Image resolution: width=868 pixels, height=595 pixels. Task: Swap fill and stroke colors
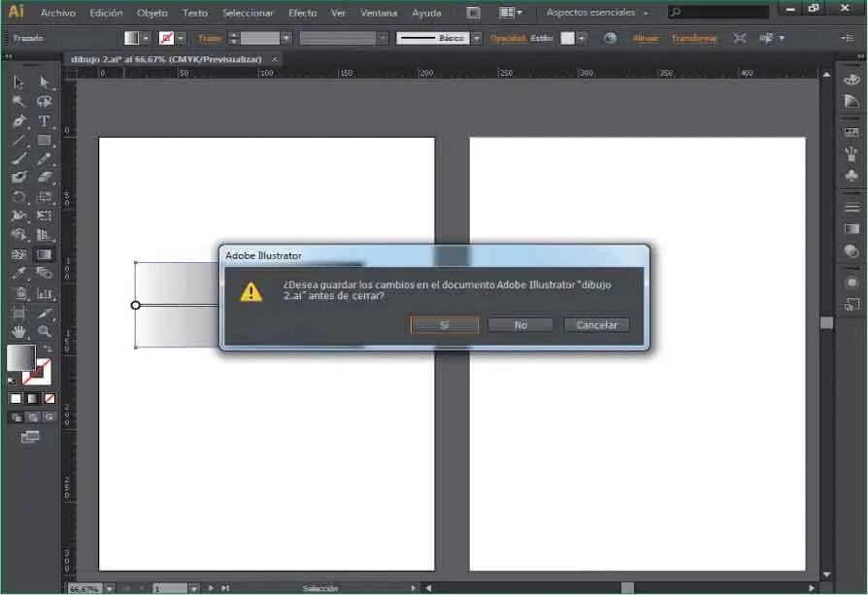coord(48,348)
